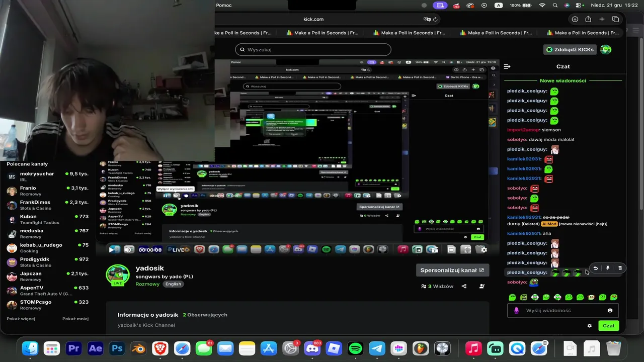Open Roblox in the Dock
Viewport: 644px width, 362px height.
[x=334, y=348]
